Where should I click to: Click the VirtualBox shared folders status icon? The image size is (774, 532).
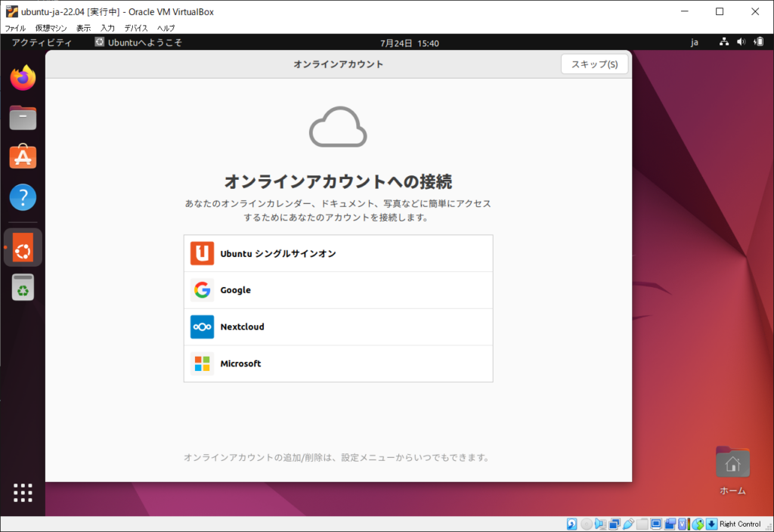(x=642, y=524)
